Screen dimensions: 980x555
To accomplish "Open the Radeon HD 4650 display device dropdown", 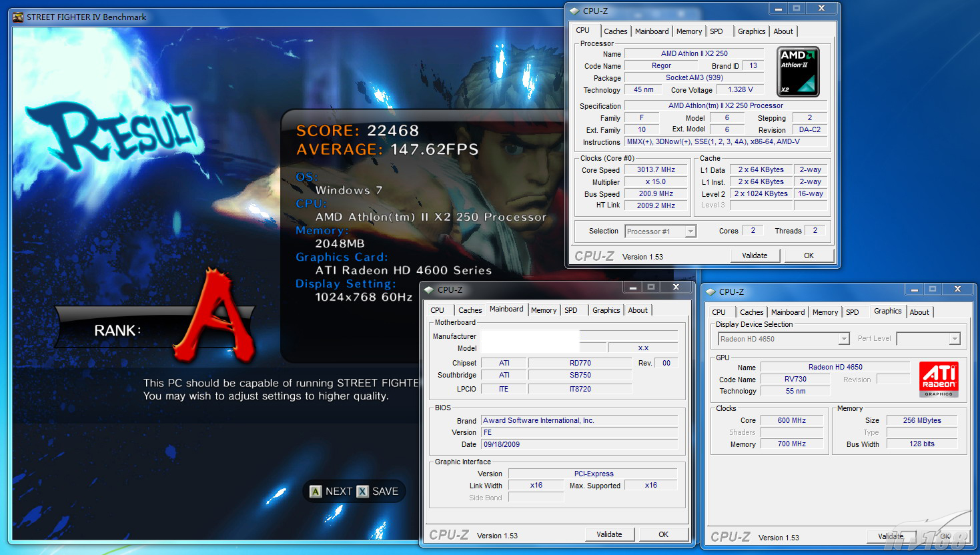I will pyautogui.click(x=784, y=339).
